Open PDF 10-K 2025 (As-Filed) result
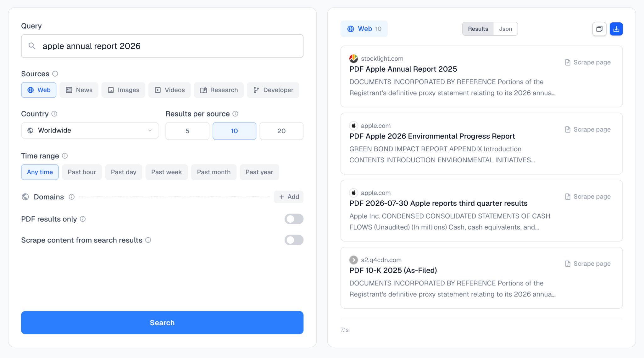Viewport: 644px width, 358px height. [393, 270]
